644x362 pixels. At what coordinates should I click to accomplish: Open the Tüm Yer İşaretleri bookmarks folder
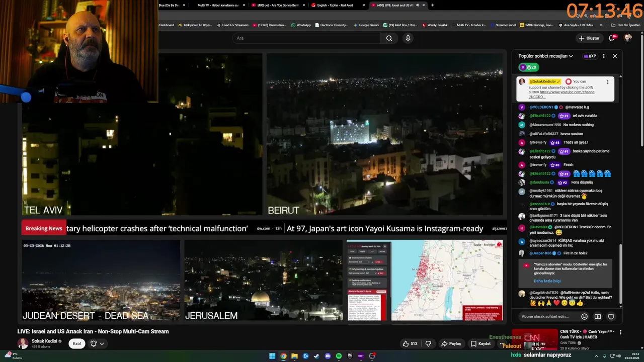click(626, 25)
